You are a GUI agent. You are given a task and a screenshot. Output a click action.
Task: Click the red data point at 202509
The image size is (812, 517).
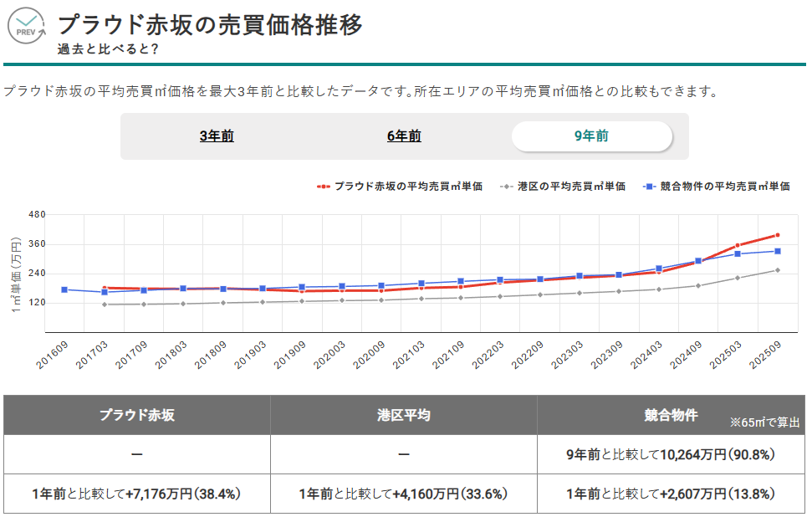[777, 235]
